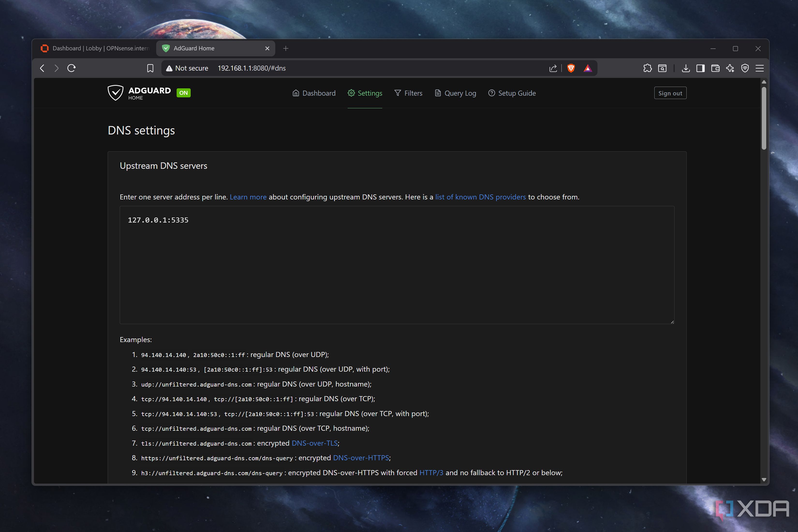This screenshot has width=798, height=532.
Task: Click the address bar URL 192.168.1.1:8080/#dns
Action: 252,68
